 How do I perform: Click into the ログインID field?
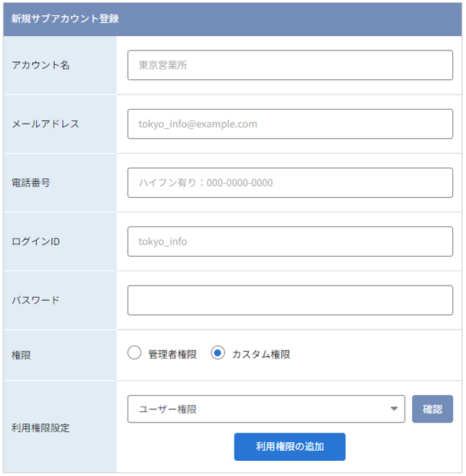point(290,242)
